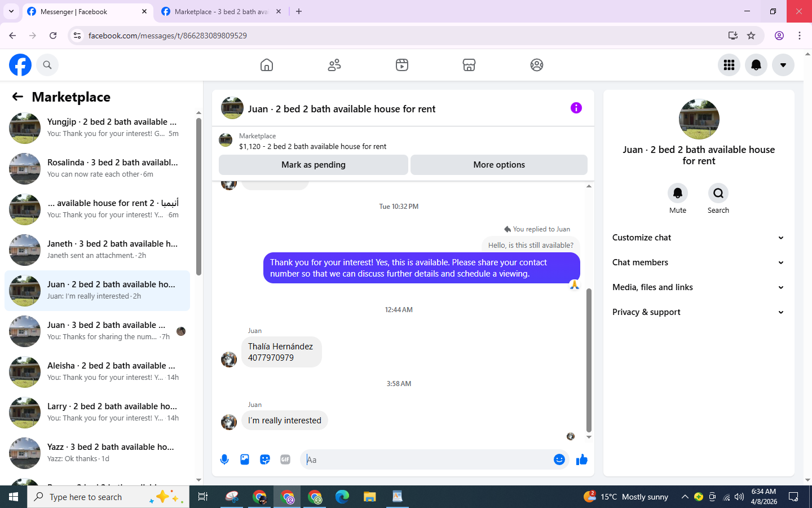This screenshot has width=812, height=508.
Task: Open the Chrome profile icon
Action: tap(779, 36)
